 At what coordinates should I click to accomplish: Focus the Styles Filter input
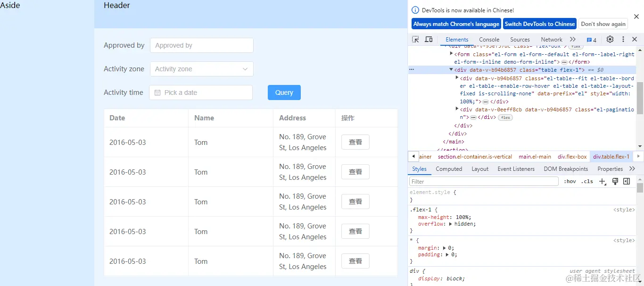pos(484,182)
